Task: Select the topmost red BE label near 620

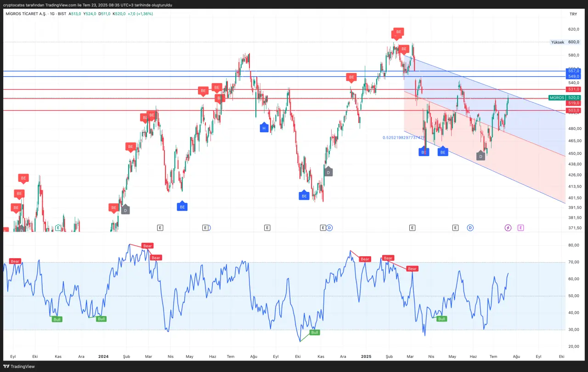Action: click(399, 32)
